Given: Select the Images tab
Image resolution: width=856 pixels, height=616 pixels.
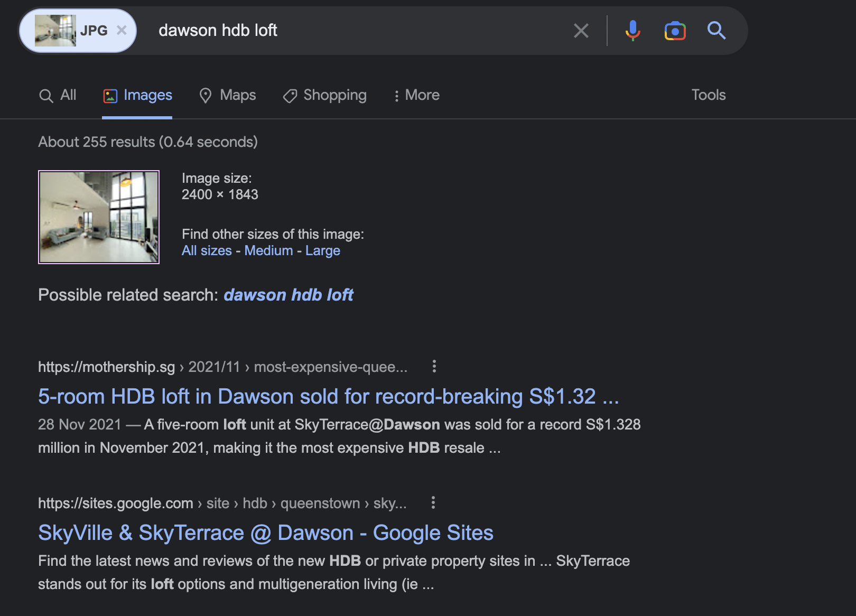Looking at the screenshot, I should pyautogui.click(x=137, y=95).
